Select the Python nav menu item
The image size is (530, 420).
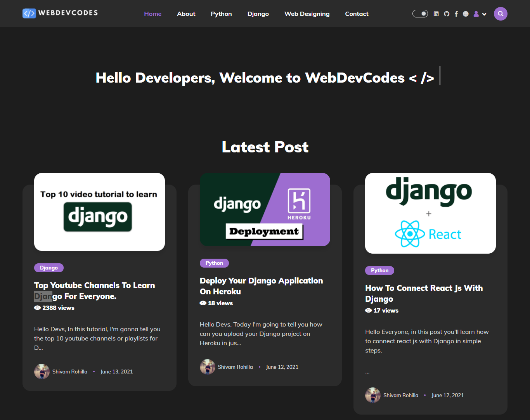(x=221, y=14)
